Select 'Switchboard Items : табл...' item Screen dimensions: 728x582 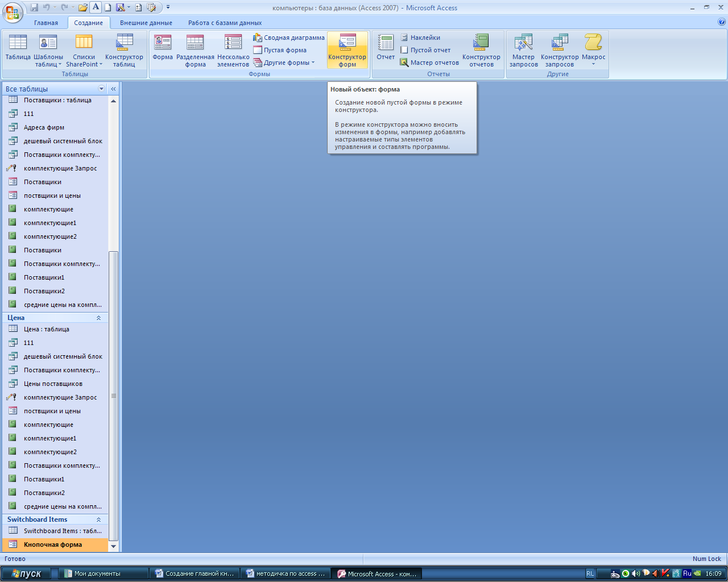pyautogui.click(x=55, y=531)
